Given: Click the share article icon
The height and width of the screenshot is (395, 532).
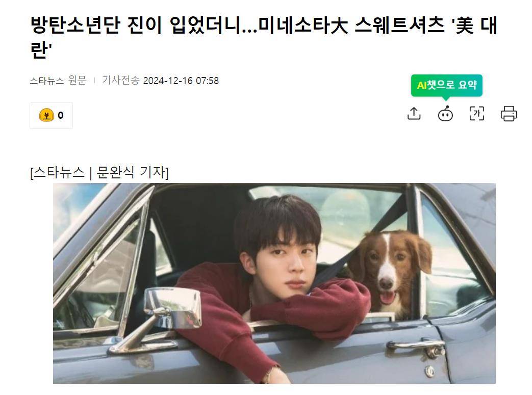Looking at the screenshot, I should [414, 114].
